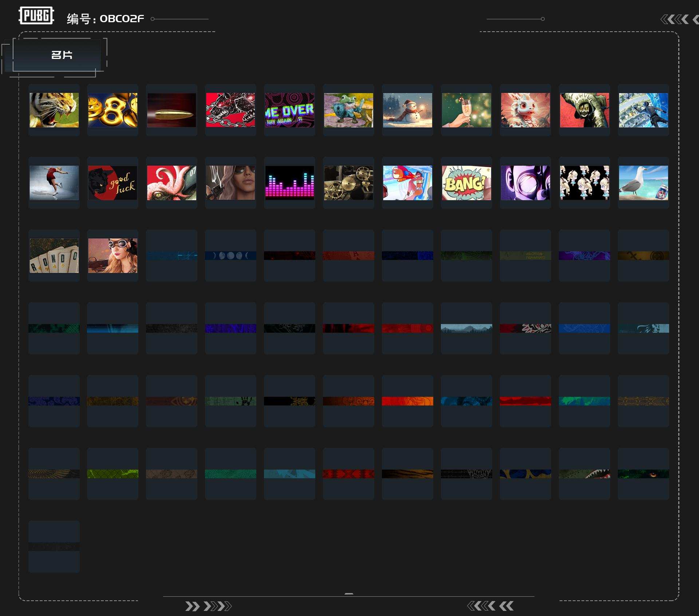Screen dimensions: 699x616
Task: Pick the pink audio equalizer name card
Action: pos(289,183)
